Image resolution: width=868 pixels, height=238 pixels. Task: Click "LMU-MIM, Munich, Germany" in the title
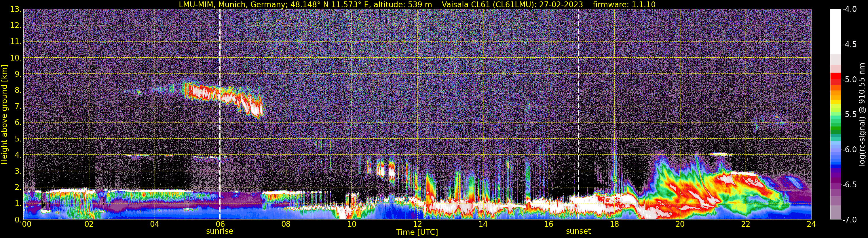pyautogui.click(x=233, y=4)
